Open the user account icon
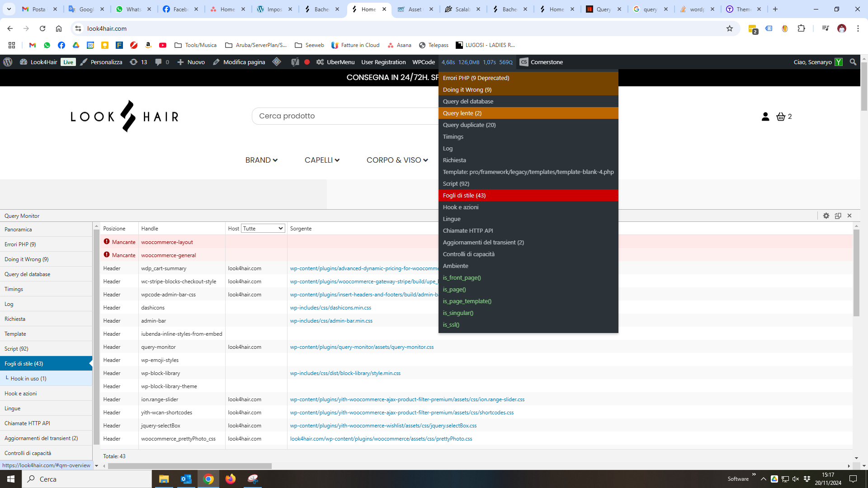 (x=765, y=117)
